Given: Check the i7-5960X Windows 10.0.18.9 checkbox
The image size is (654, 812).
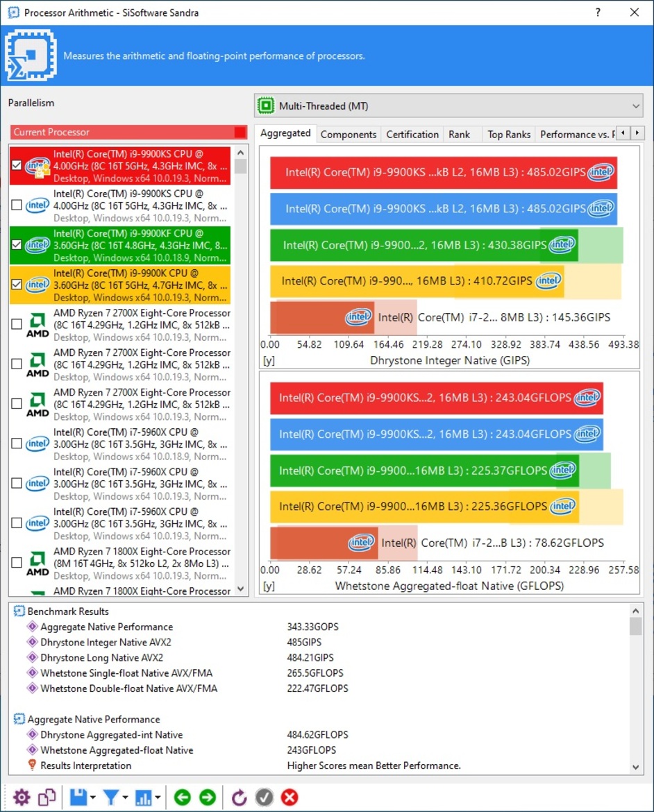Looking at the screenshot, I should click(17, 443).
